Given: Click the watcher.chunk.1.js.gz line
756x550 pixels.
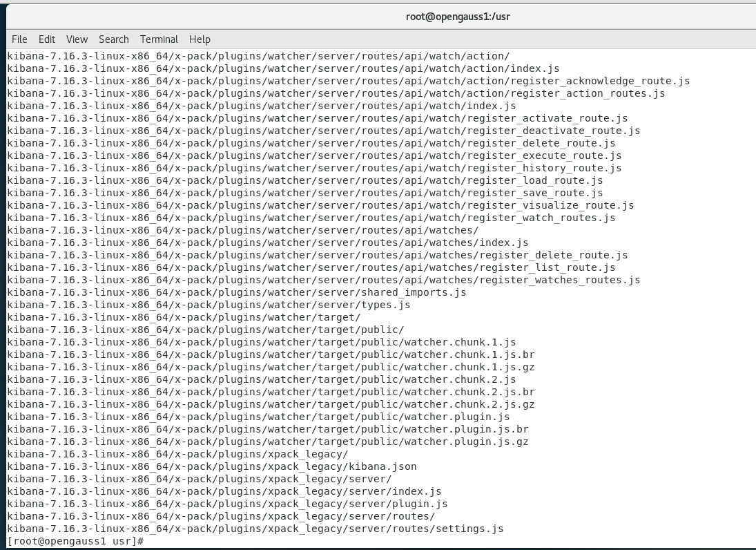Looking at the screenshot, I should (x=271, y=367).
